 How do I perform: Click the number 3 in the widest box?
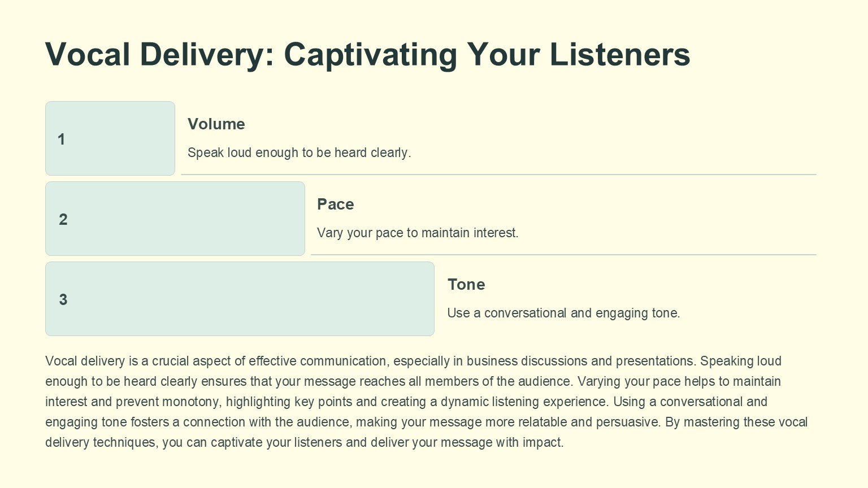tap(63, 300)
